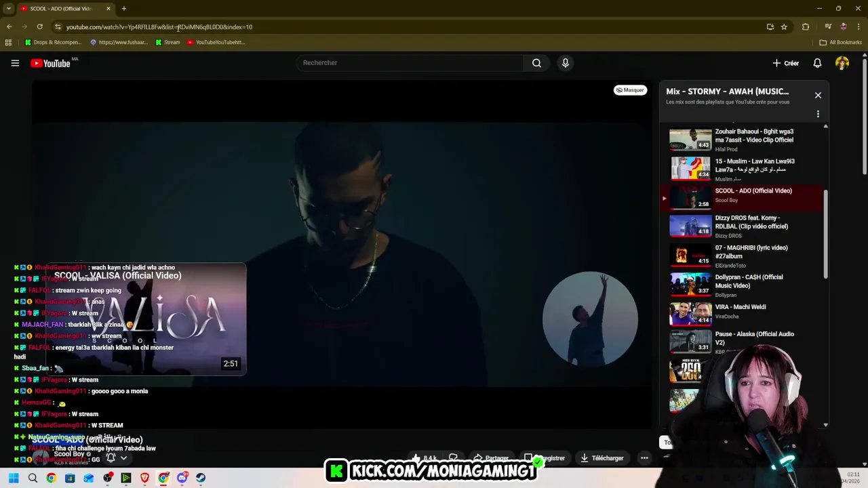Play Dizzy DROS feat. Komy RDLBAL item
This screenshot has width=868, height=488.
pos(743,226)
